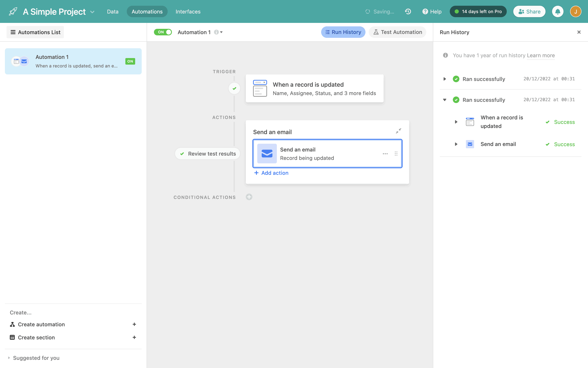Screen dimensions: 588x368
Task: Click plus next to Create section
Action: click(x=134, y=337)
